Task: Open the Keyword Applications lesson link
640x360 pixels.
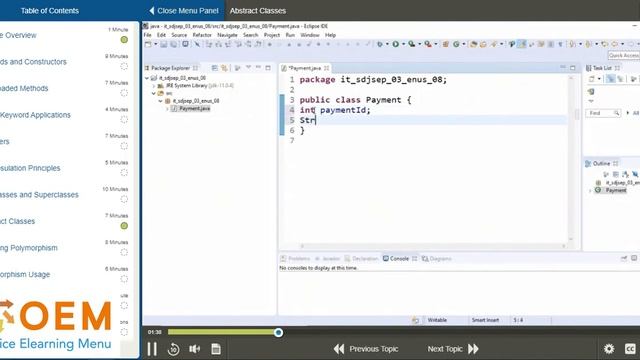Action: tap(35, 115)
